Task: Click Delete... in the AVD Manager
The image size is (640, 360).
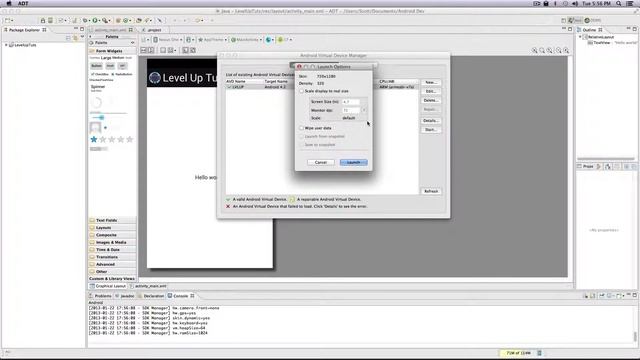Action: [x=431, y=100]
